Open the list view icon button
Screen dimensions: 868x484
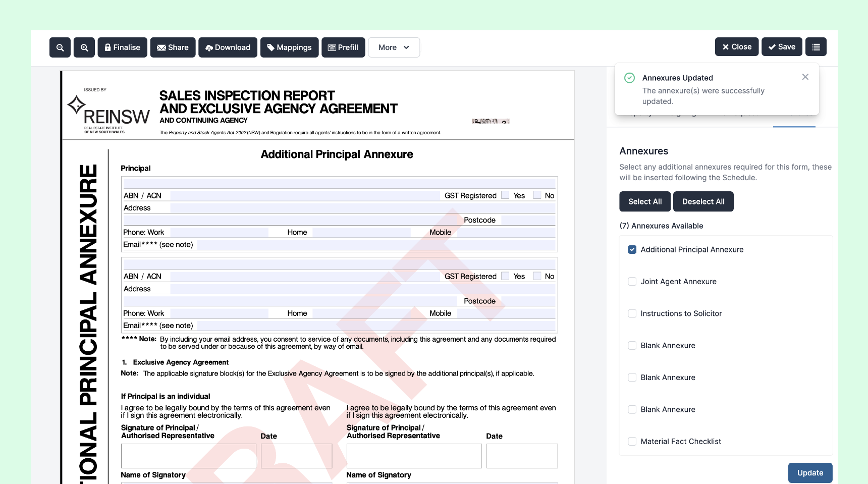pos(816,47)
